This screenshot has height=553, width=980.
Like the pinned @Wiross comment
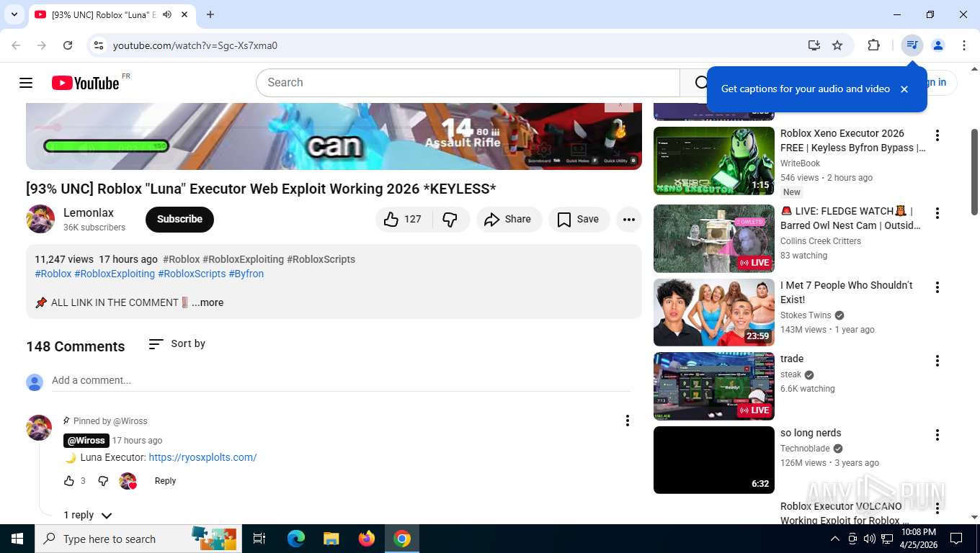(69, 481)
